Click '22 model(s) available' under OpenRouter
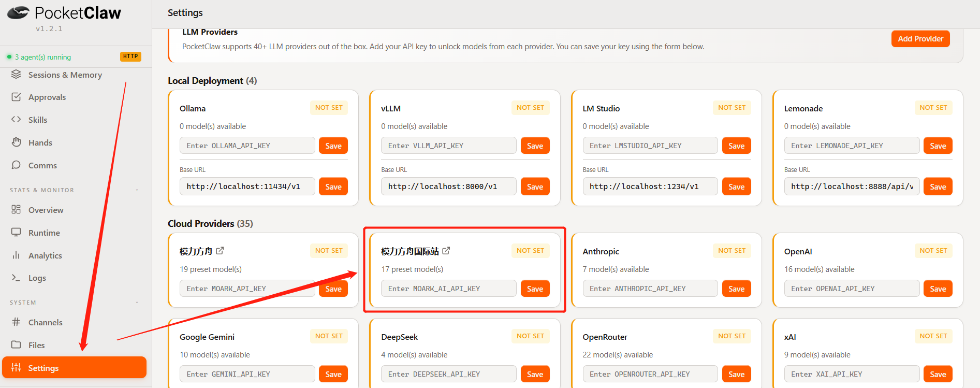 [x=618, y=355]
